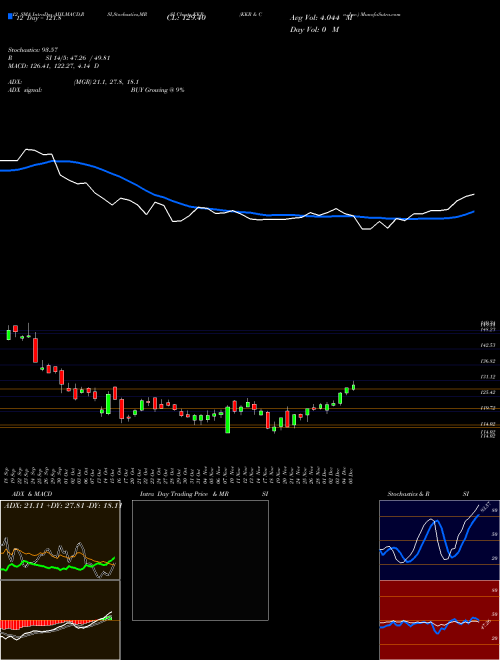
Task: Click the blue 12 Day SMA legend square
Action: coord(10,17)
